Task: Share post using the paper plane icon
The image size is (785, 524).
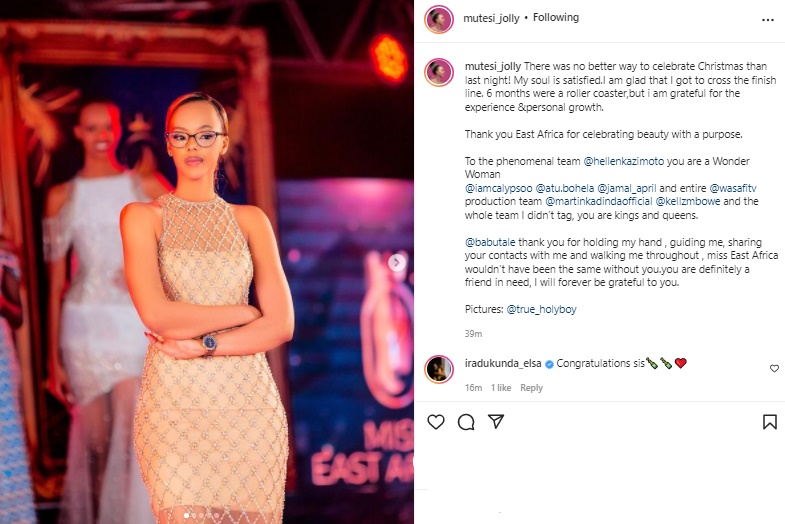Action: (496, 421)
